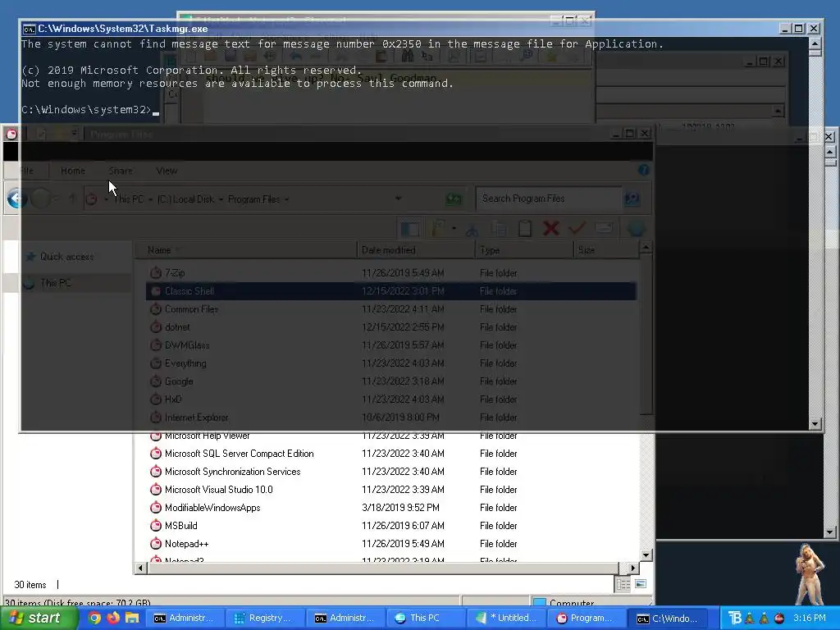This screenshot has width=840, height=630.
Task: Select the Microsoft SQL Server Compact Edition folder icon
Action: tap(155, 454)
